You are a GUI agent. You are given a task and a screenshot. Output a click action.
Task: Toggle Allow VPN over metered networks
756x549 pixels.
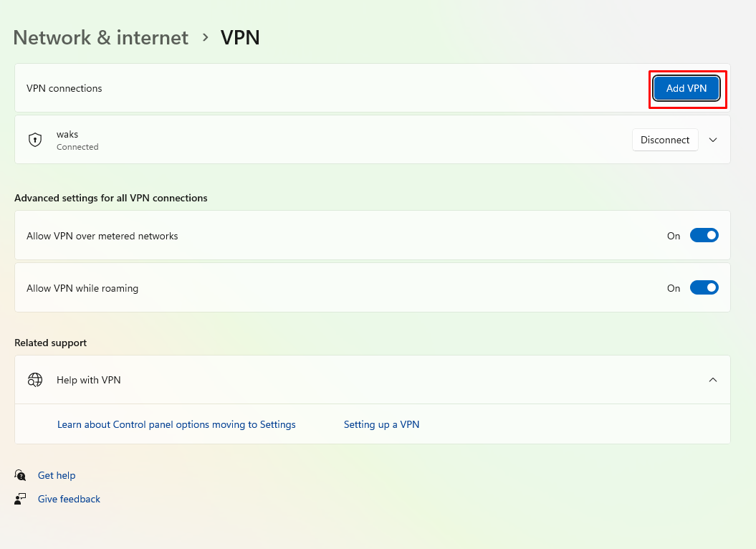tap(704, 235)
